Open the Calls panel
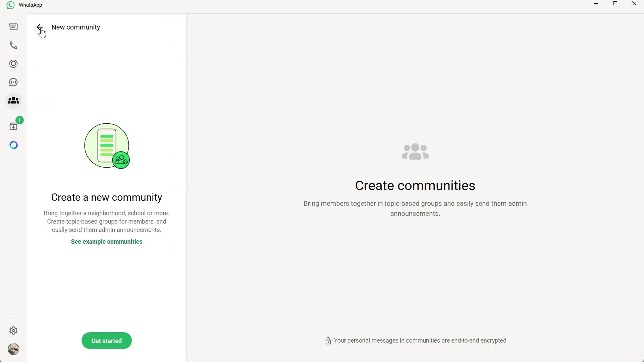The image size is (644, 362). click(13, 45)
